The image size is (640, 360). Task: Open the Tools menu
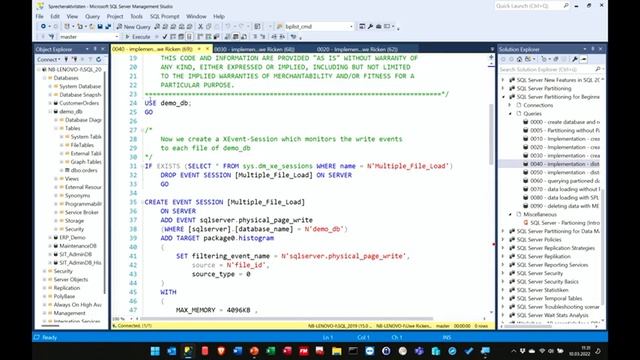(x=136, y=16)
